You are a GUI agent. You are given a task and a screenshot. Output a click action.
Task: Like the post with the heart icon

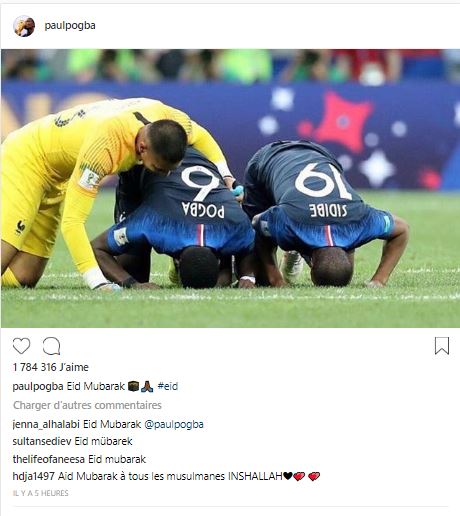(21, 346)
